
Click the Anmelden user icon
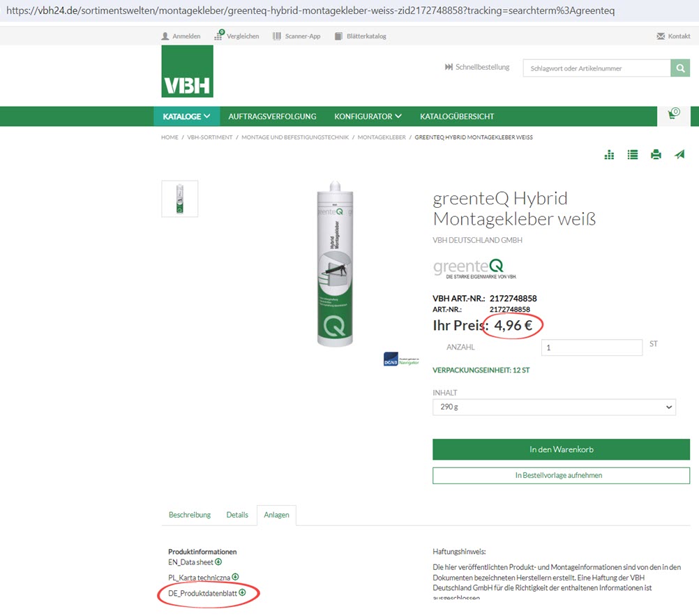[x=165, y=36]
